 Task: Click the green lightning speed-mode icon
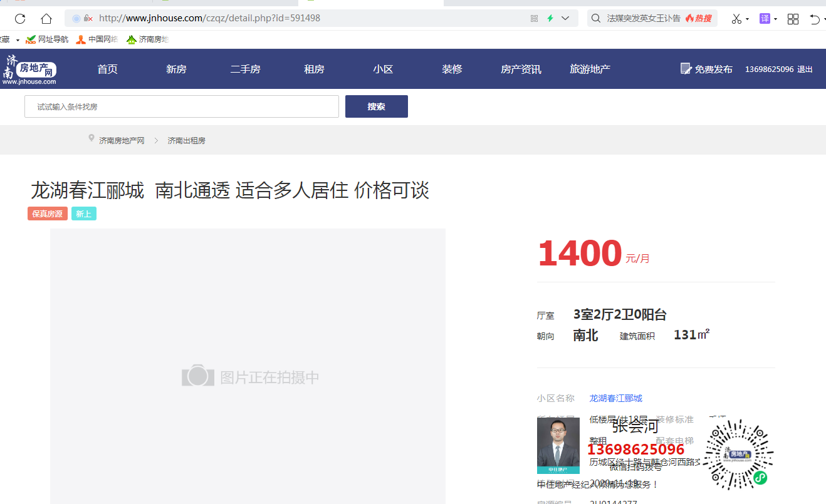pyautogui.click(x=550, y=19)
